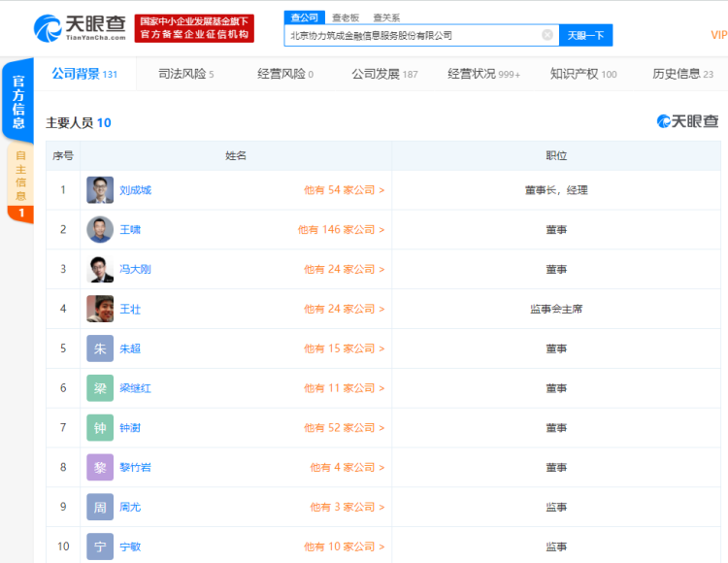This screenshot has width=728, height=563.
Task: Click the 钟 avatar icon
Action: [100, 428]
